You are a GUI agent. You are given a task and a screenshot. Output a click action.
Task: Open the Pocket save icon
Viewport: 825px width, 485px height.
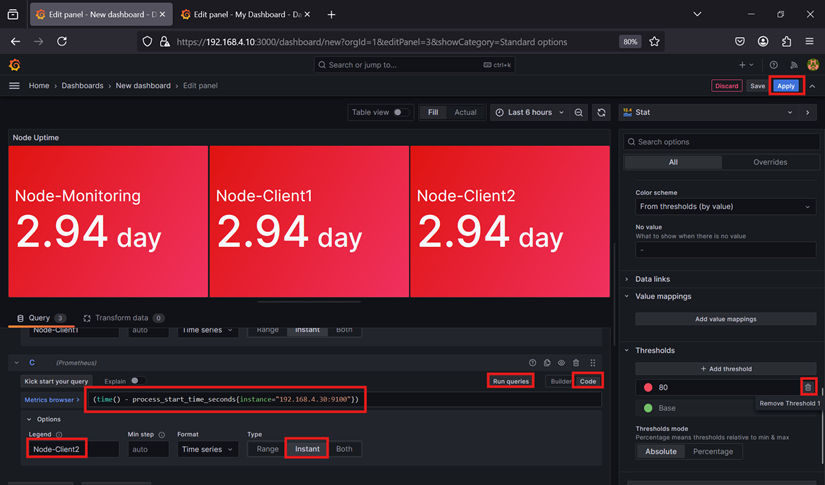click(x=740, y=42)
